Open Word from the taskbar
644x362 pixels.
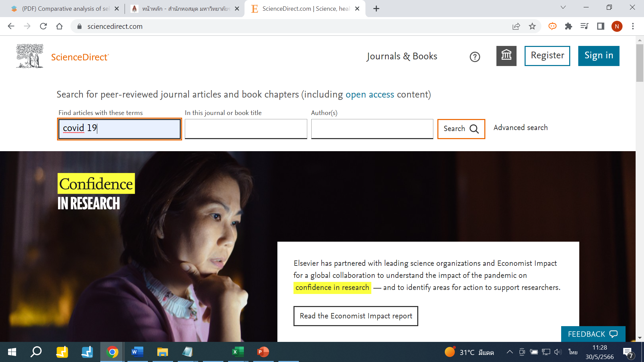click(x=137, y=352)
